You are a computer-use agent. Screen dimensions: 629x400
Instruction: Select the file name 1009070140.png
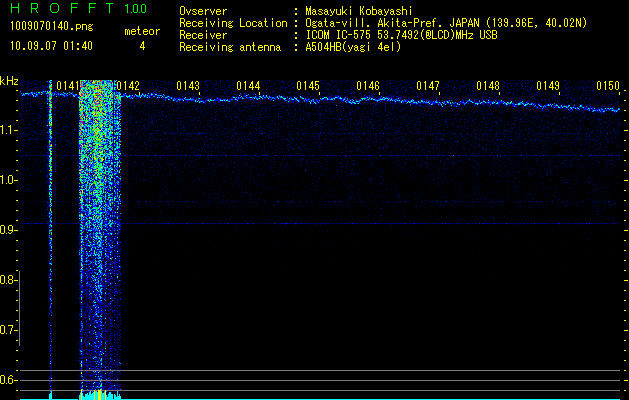[x=52, y=27]
